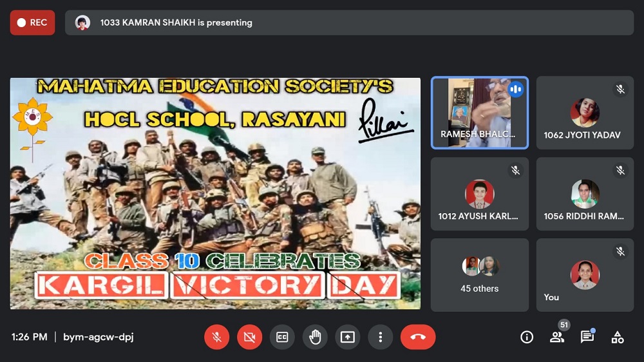Leave the call with red hang-up button
644x362 pixels.
[418, 337]
